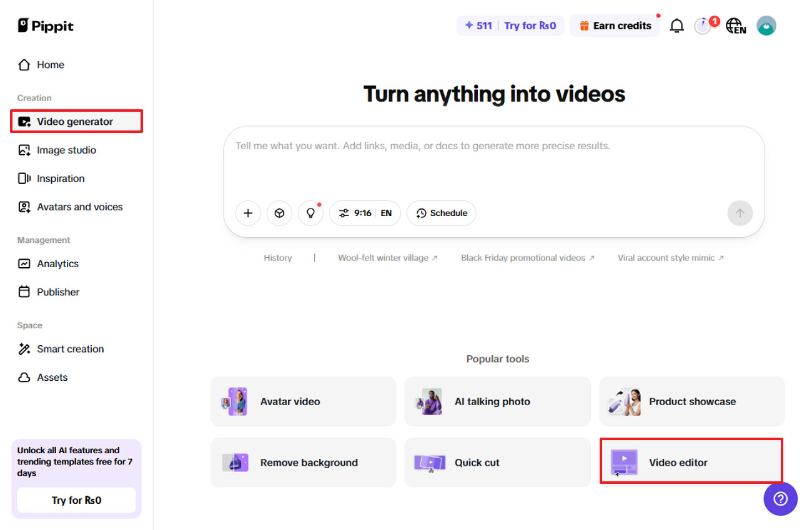Click the Remove background thumbnail icon

click(x=235, y=463)
